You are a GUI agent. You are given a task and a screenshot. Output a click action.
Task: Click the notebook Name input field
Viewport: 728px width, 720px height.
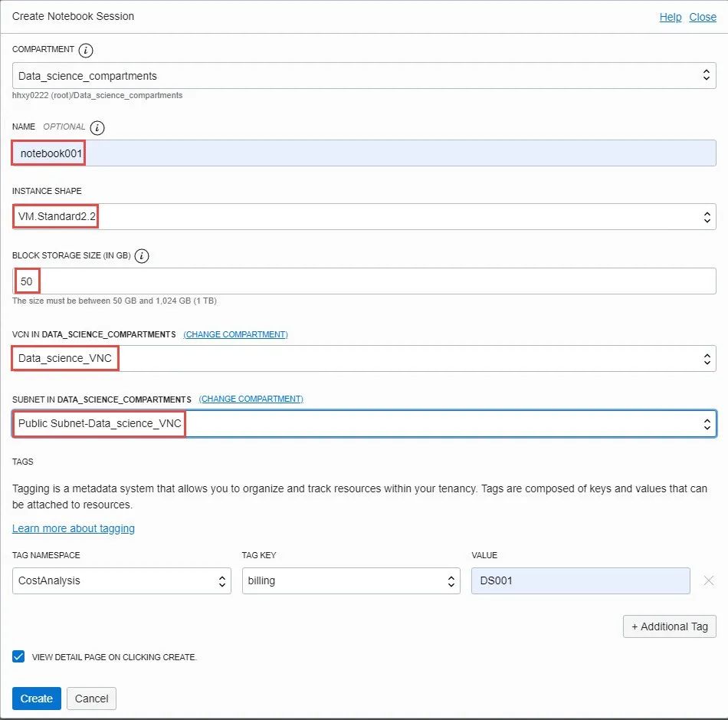(x=364, y=153)
